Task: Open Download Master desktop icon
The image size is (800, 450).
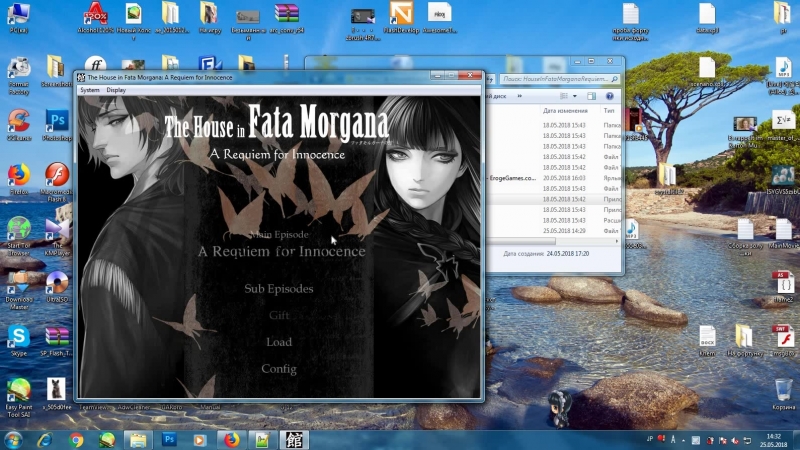Action: (x=19, y=290)
